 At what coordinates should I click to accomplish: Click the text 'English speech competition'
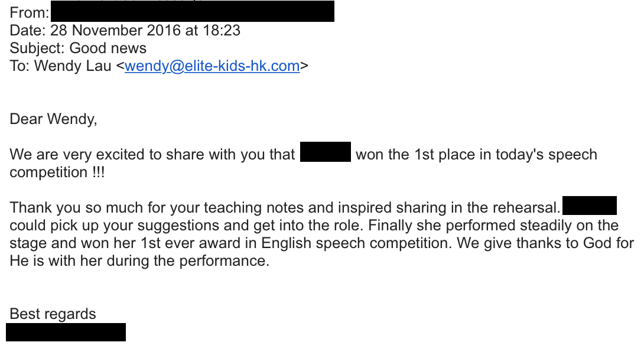[356, 243]
